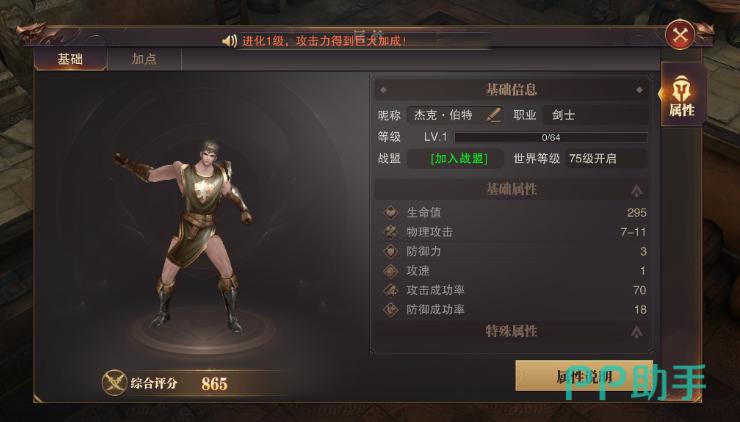Click the experience progress bar 0/64
This screenshot has height=422, width=740.
point(551,137)
